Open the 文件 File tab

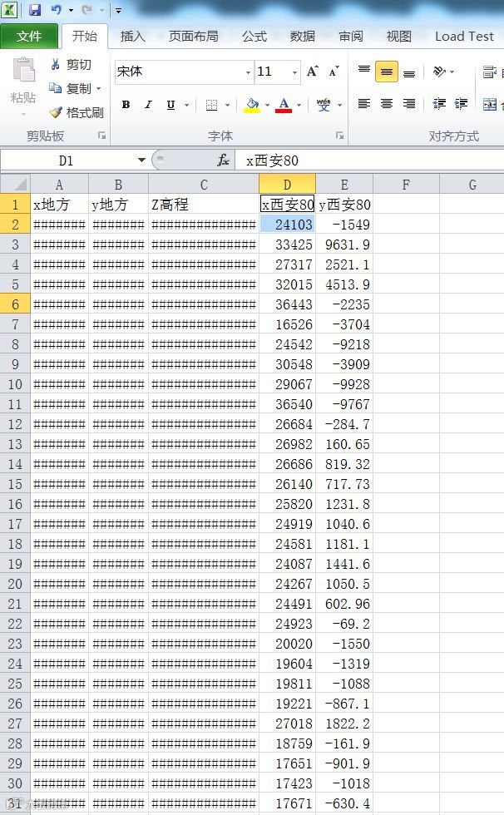tap(29, 36)
